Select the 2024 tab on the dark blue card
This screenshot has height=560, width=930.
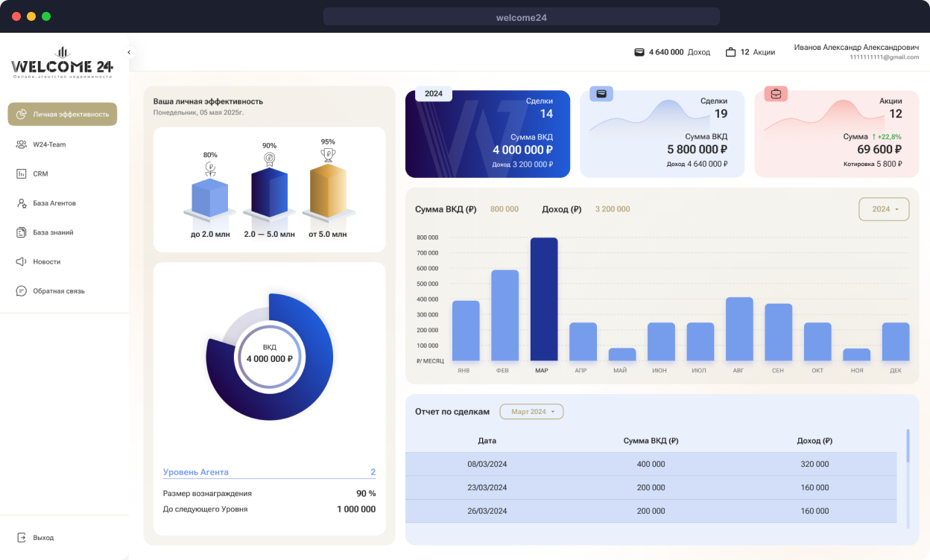(x=434, y=94)
